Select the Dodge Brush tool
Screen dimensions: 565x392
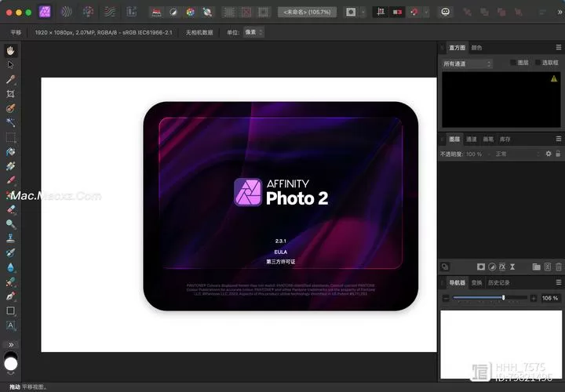click(10, 224)
